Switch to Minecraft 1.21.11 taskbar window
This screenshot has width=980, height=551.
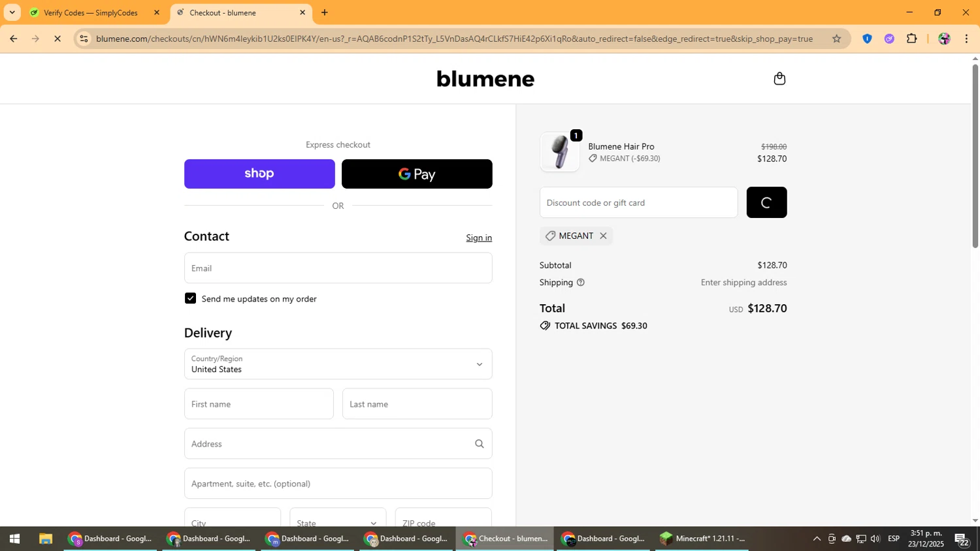pyautogui.click(x=702, y=539)
